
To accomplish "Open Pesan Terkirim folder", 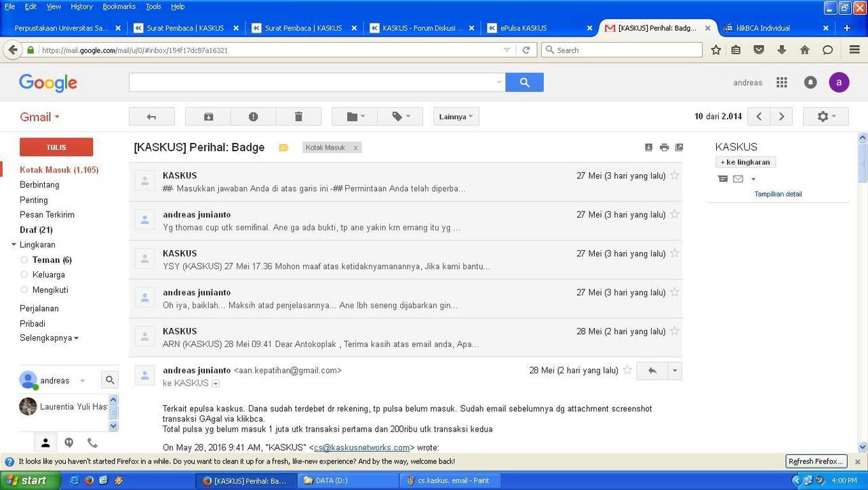I will point(47,215).
